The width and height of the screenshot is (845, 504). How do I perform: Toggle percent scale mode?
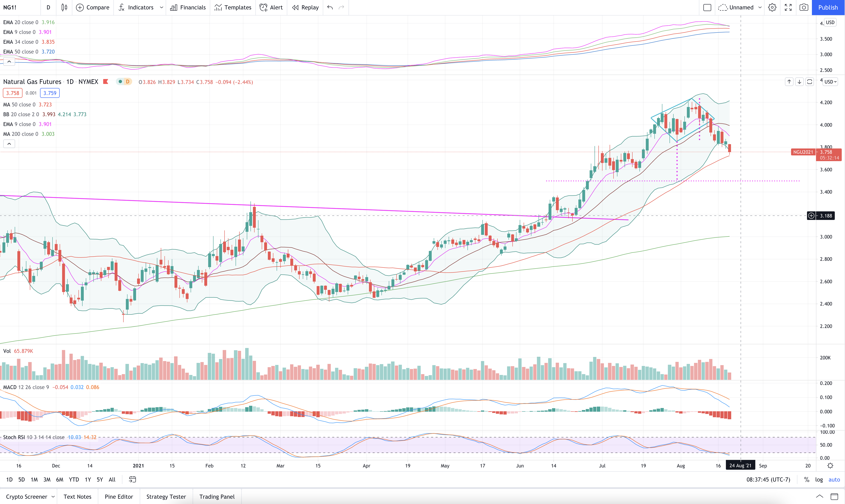pos(806,479)
